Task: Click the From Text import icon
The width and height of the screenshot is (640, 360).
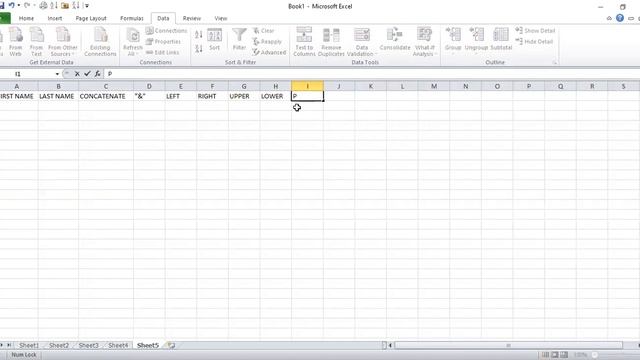Action: (36, 42)
